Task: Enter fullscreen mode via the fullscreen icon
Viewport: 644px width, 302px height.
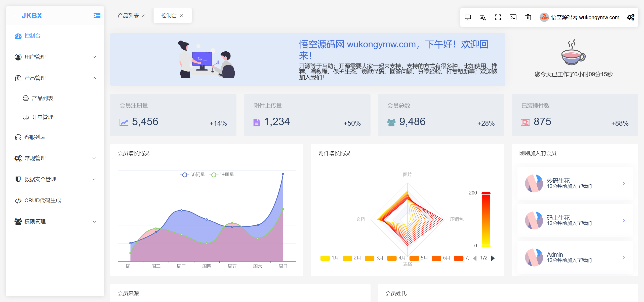Action: [498, 17]
